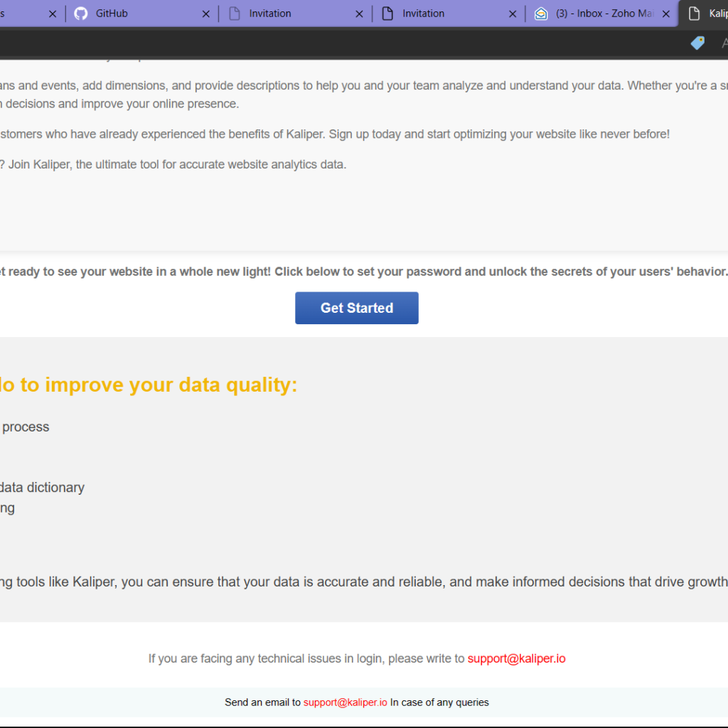The image size is (728, 728).
Task: Click the GitHub octocat tab icon
Action: tap(81, 14)
